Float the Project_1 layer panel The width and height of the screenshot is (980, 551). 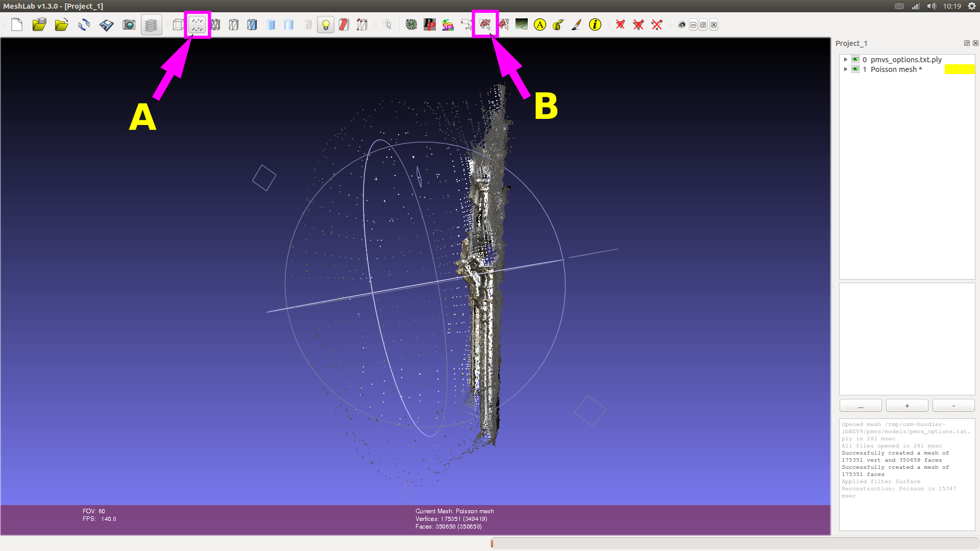pos(967,43)
